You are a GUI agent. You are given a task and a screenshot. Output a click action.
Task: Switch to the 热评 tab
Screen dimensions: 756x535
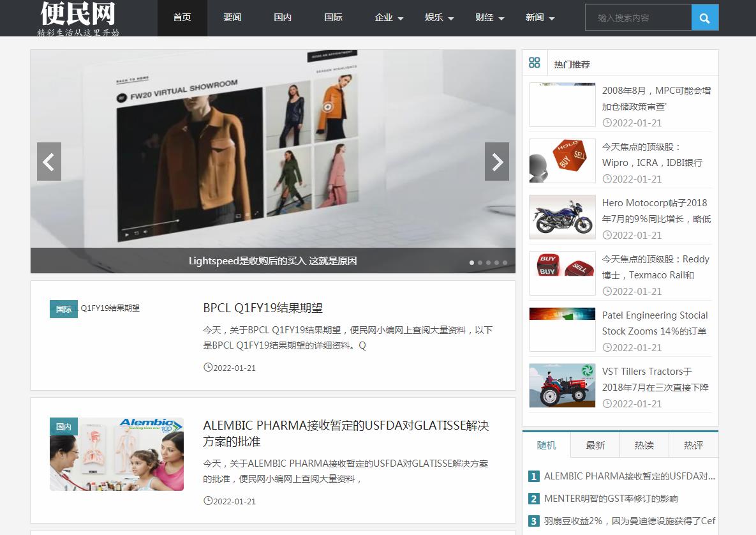694,445
